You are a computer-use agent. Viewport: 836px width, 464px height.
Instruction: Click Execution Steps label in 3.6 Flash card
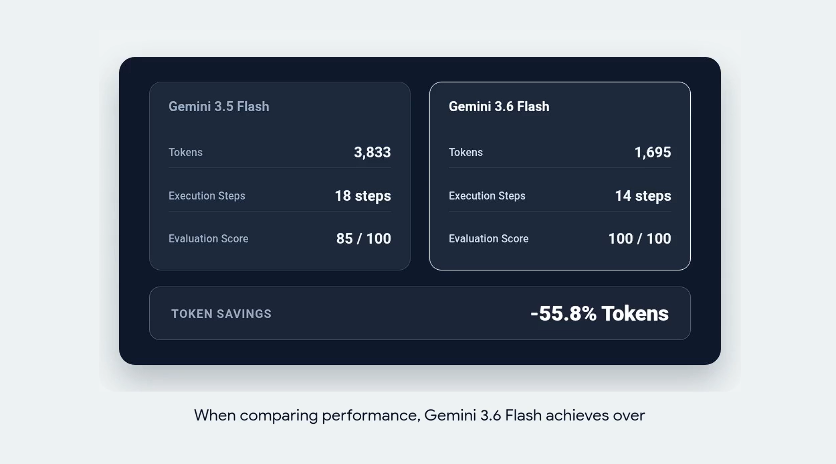tap(487, 196)
